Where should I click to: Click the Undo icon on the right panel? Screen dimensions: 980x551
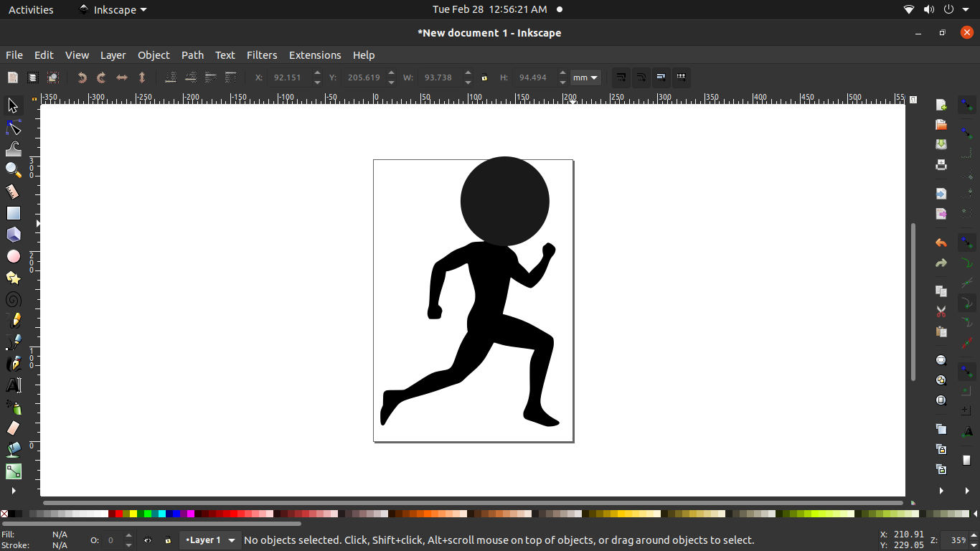(941, 242)
